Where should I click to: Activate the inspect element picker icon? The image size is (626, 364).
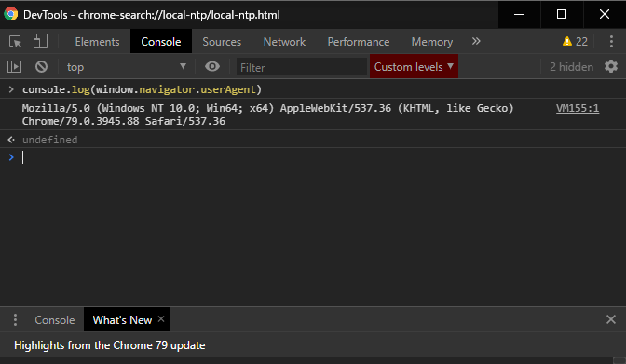point(16,42)
